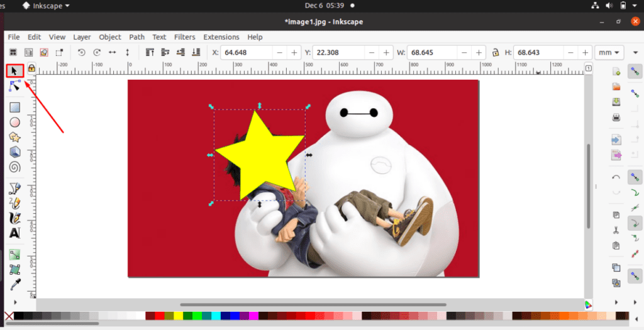Screen dimensions: 644x330
Task: Increase the X position with plus
Action: (294, 53)
